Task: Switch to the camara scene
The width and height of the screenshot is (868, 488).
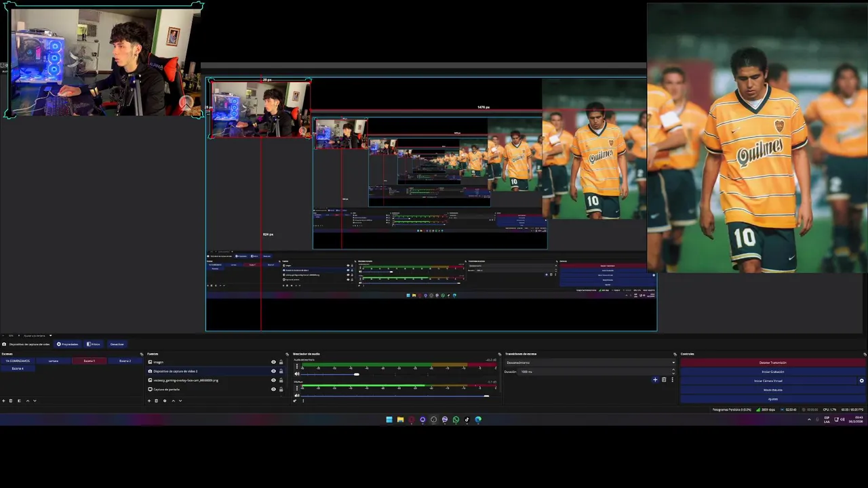Action: click(54, 361)
